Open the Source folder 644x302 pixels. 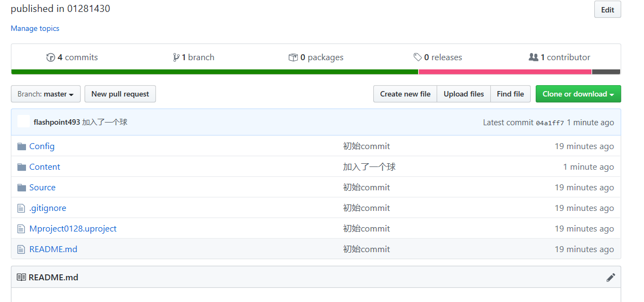pos(42,188)
